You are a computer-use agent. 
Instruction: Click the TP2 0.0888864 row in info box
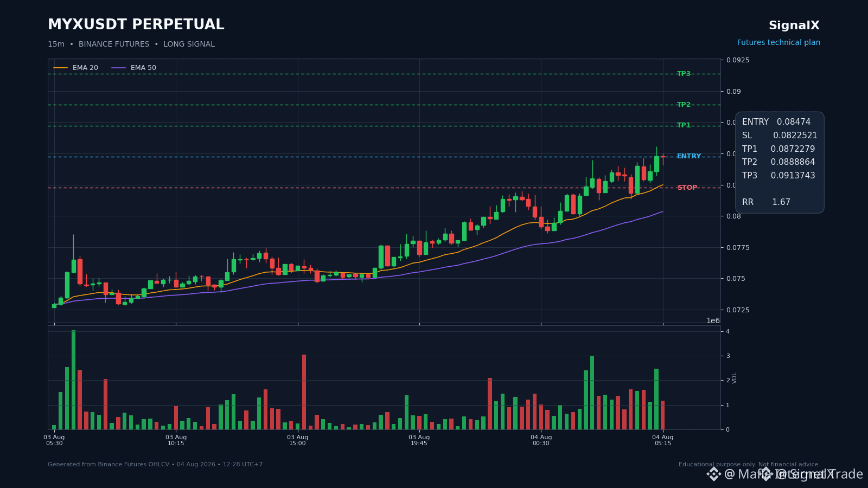click(778, 162)
